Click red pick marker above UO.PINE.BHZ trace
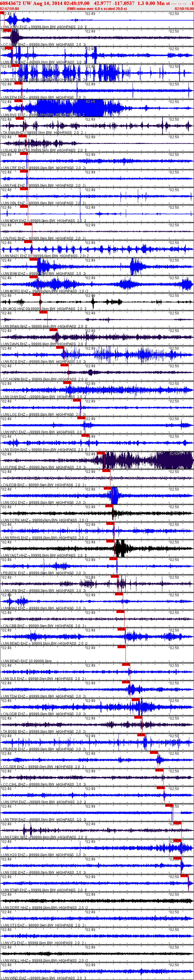This screenshot has height=980, width=194. tap(101, 453)
